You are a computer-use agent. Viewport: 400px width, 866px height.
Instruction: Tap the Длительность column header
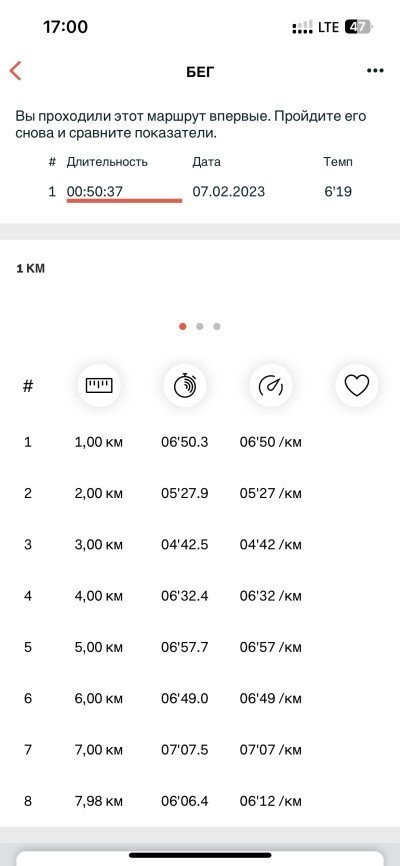[x=107, y=162]
